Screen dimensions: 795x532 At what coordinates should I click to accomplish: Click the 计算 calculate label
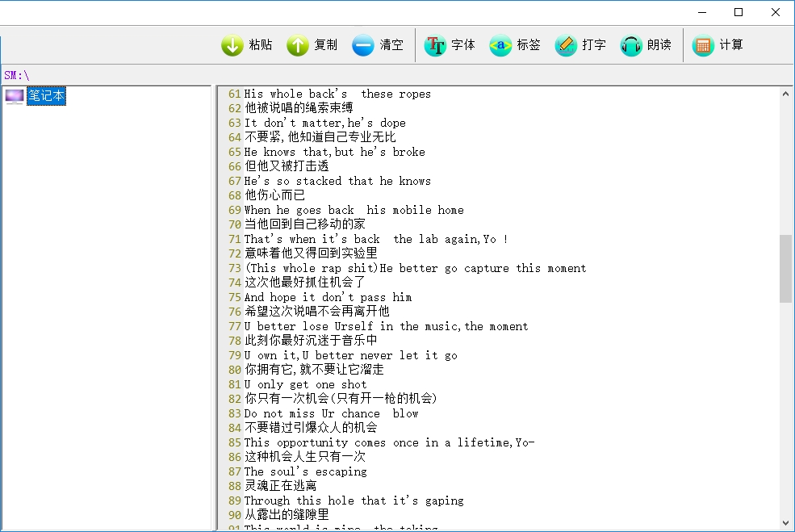click(x=731, y=45)
